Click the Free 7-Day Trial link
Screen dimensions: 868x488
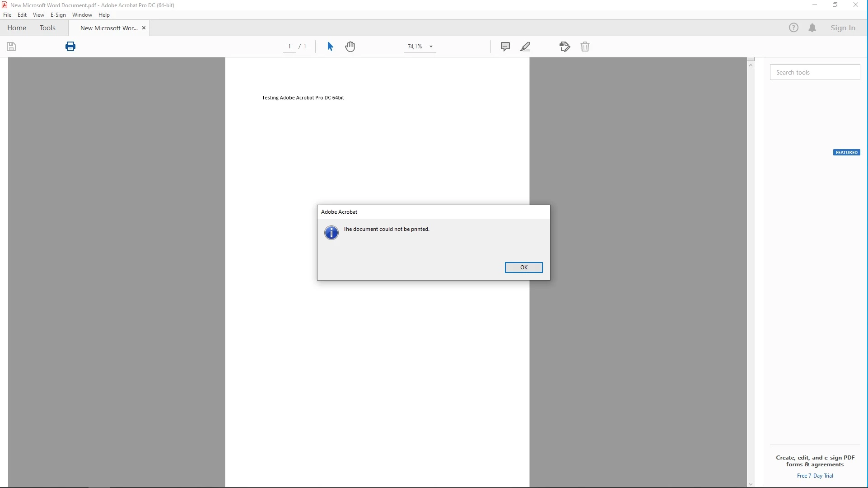tap(815, 476)
